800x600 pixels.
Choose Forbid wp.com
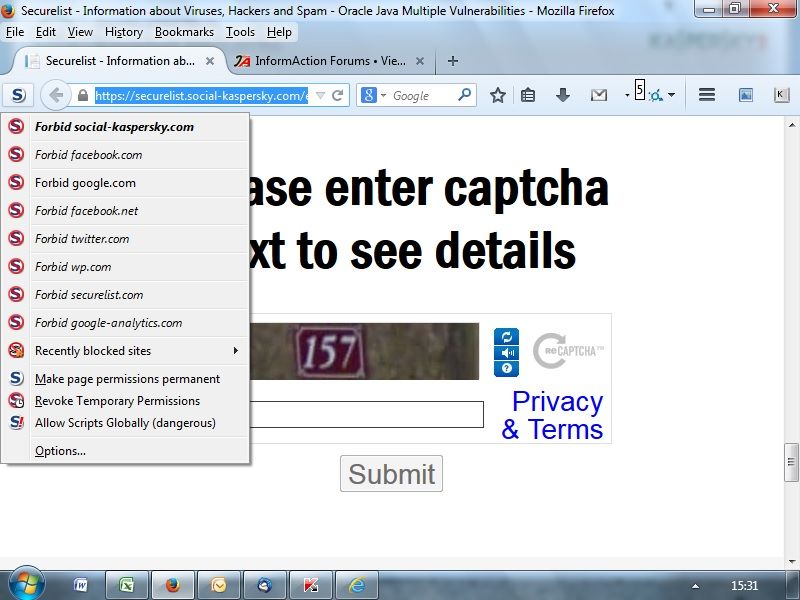(126, 267)
